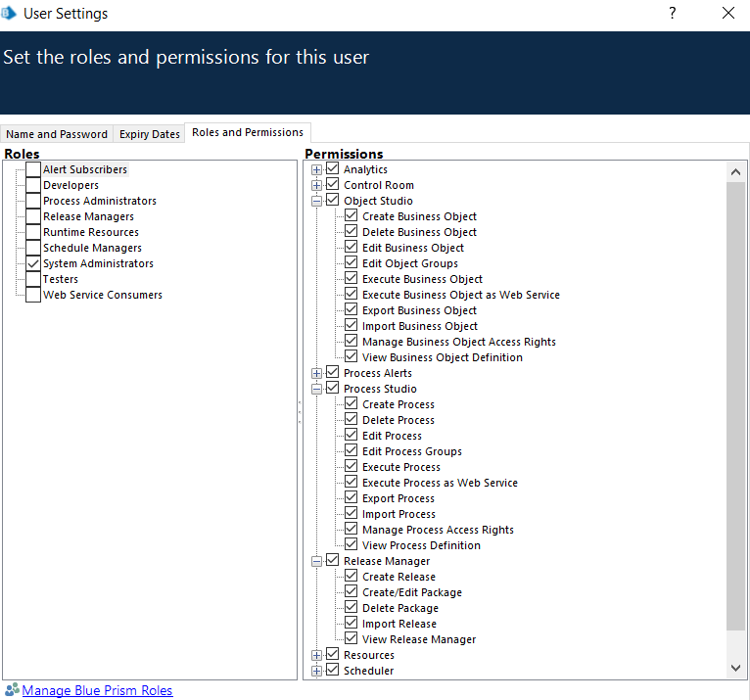
Task: Expand the Scheduler permissions node
Action: [316, 671]
